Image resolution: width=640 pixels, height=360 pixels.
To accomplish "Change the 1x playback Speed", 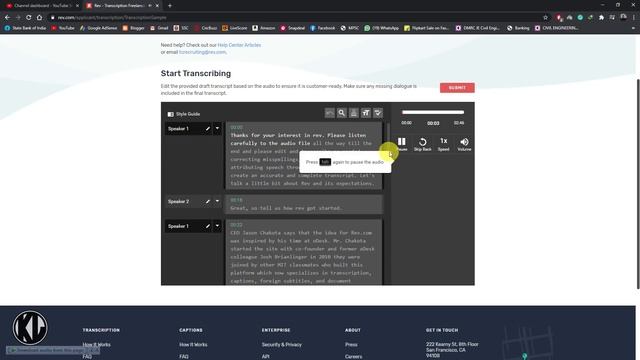I will point(444,144).
